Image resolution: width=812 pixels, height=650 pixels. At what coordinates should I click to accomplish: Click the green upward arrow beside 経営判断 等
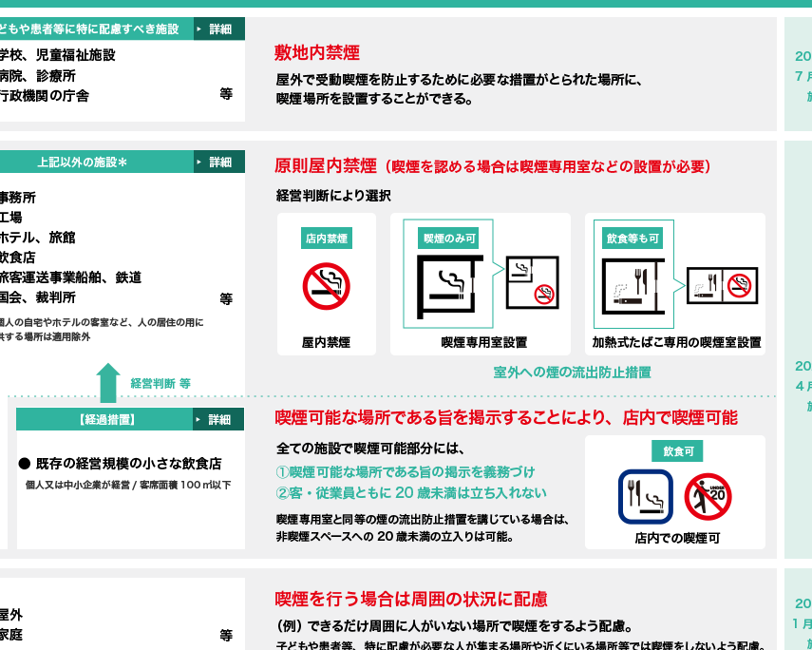click(108, 382)
